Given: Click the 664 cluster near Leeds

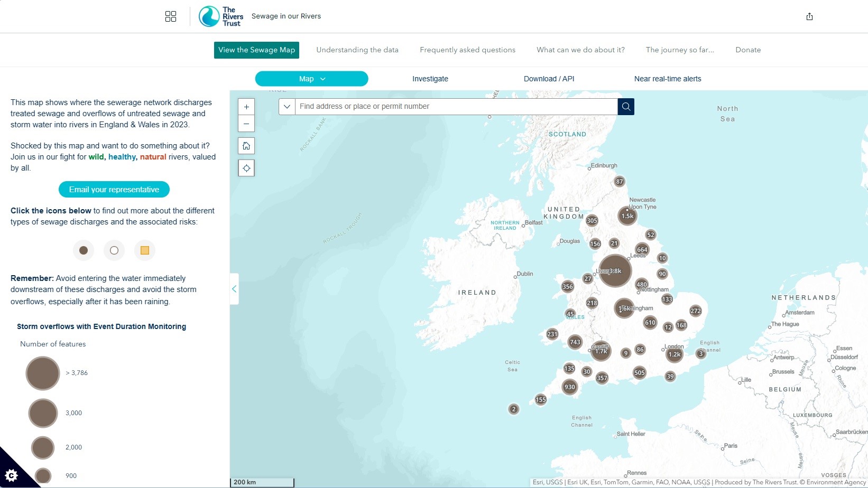Looking at the screenshot, I should tap(642, 250).
